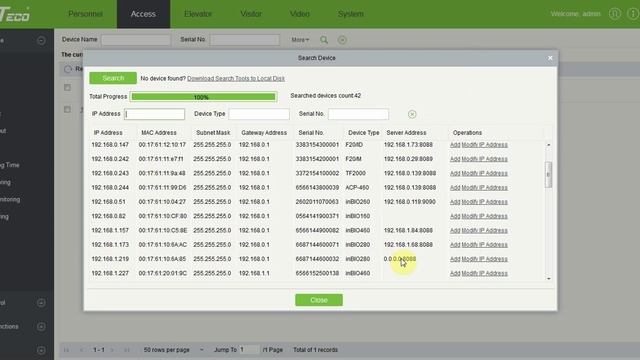Viewport: 640px width, 360px height.
Task: Modify IP Address for 192.168.0.51
Action: 484,202
